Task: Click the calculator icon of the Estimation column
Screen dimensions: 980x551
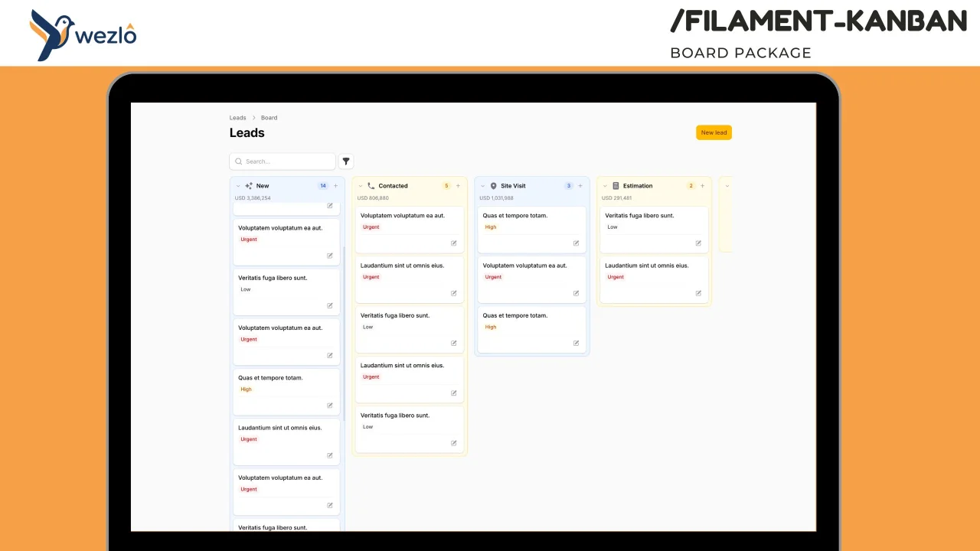Action: [616, 186]
